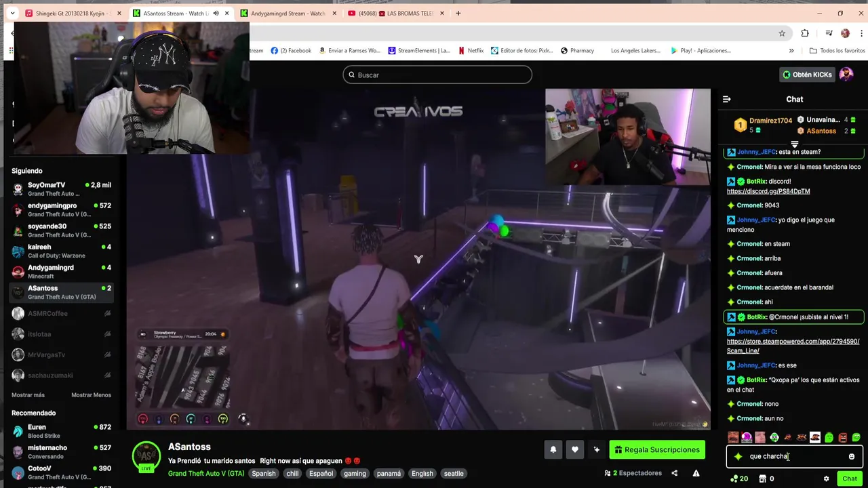Click the sparkle icon beside the heart
Screen dimensions: 868x488
[597, 449]
